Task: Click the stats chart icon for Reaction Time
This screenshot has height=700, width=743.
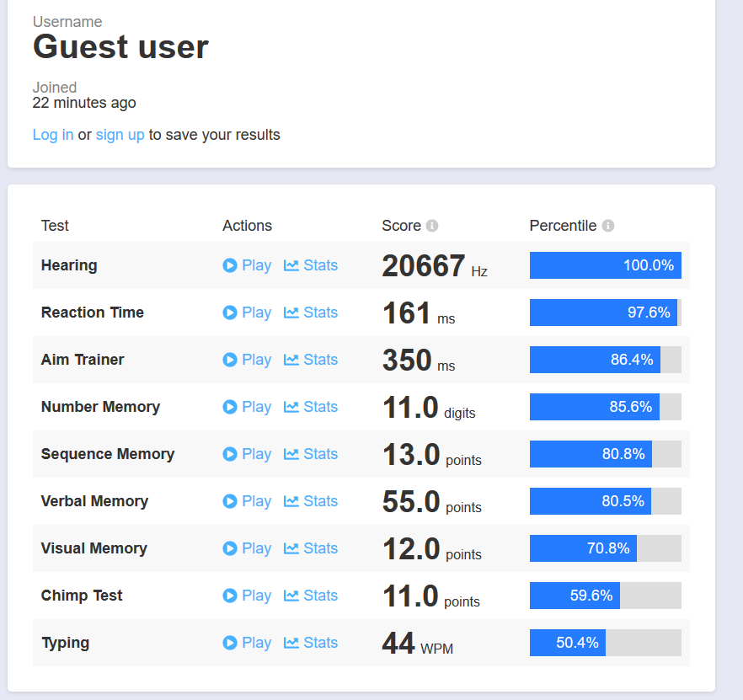Action: pyautogui.click(x=291, y=313)
